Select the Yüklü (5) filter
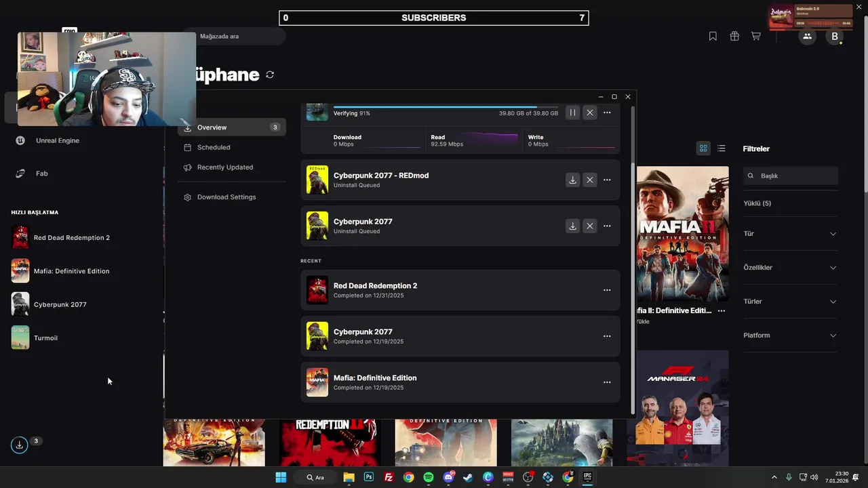Image resolution: width=868 pixels, height=488 pixels. pyautogui.click(x=757, y=203)
